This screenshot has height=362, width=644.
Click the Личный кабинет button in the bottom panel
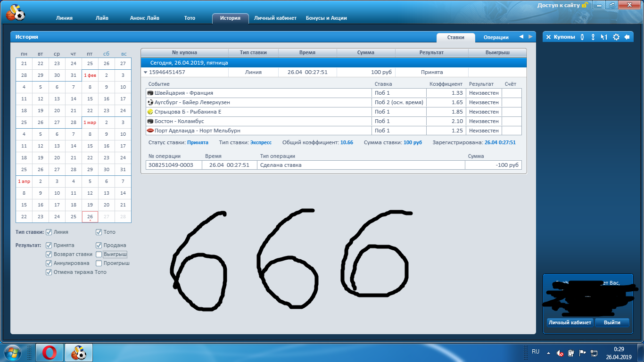click(x=570, y=322)
